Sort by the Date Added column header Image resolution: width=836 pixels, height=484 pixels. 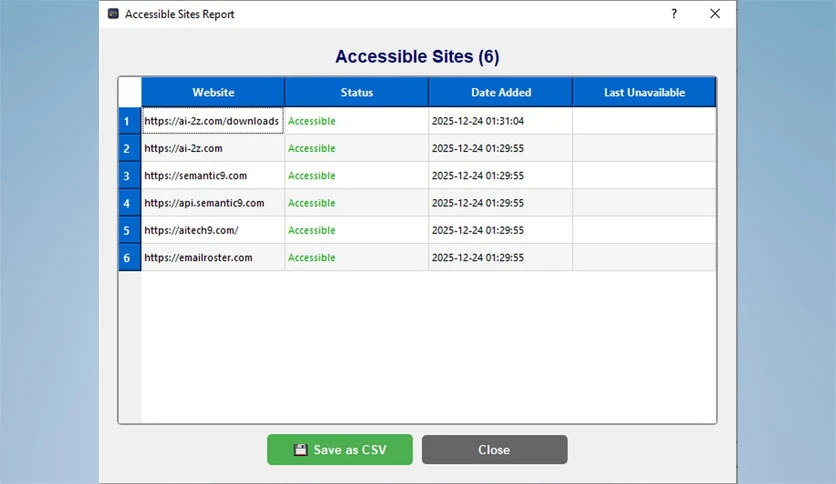[501, 92]
